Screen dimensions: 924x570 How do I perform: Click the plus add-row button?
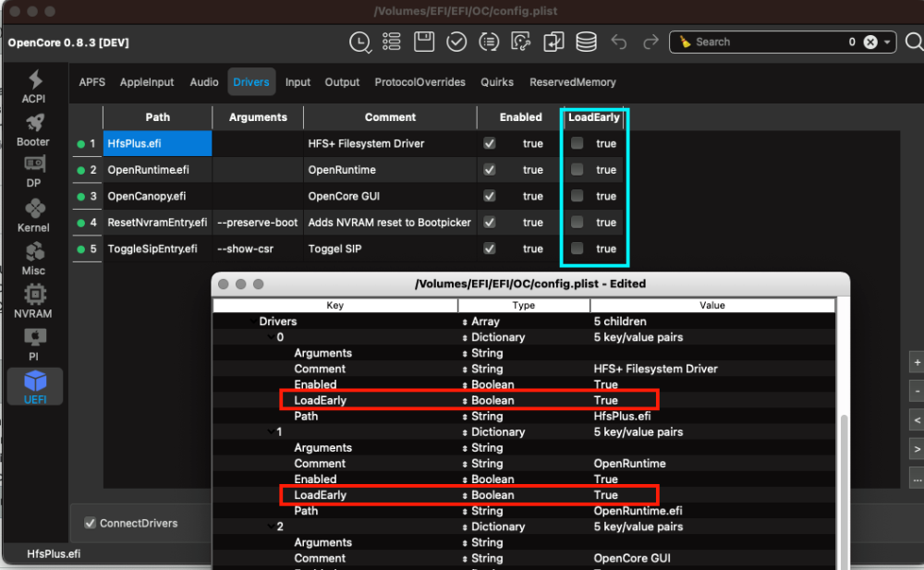coord(917,362)
